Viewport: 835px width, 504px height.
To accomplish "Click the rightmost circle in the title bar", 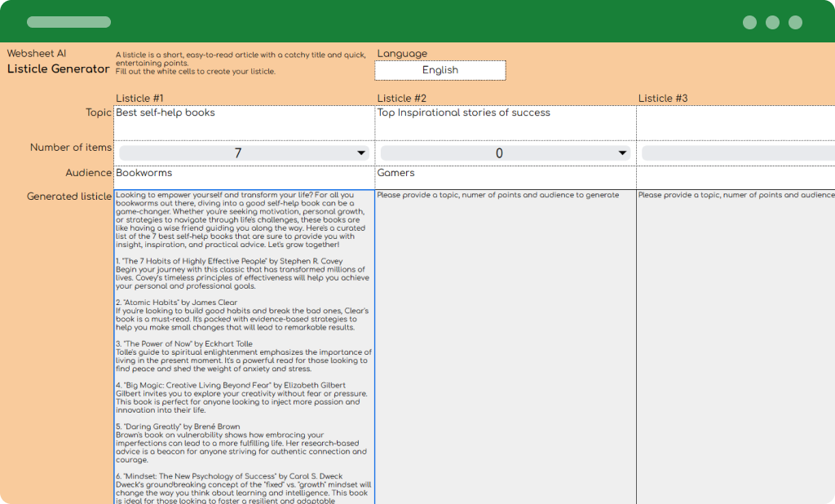I will tap(795, 22).
